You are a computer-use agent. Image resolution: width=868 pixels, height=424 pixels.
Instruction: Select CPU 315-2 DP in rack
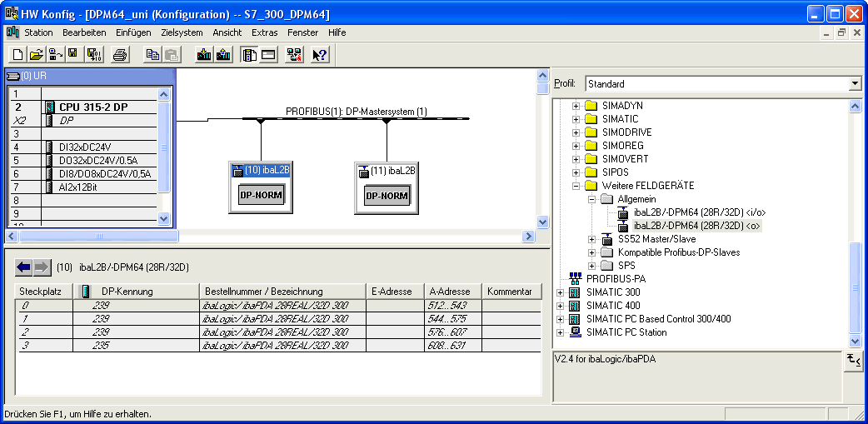click(x=92, y=107)
